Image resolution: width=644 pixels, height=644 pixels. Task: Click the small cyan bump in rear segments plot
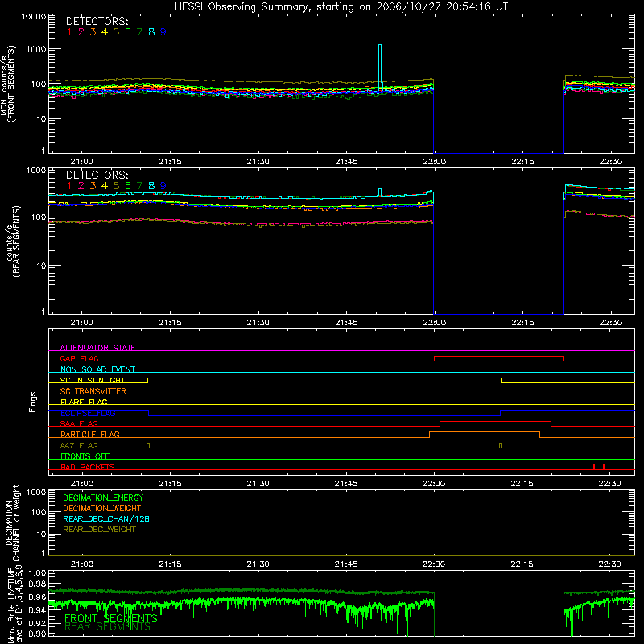[380, 192]
